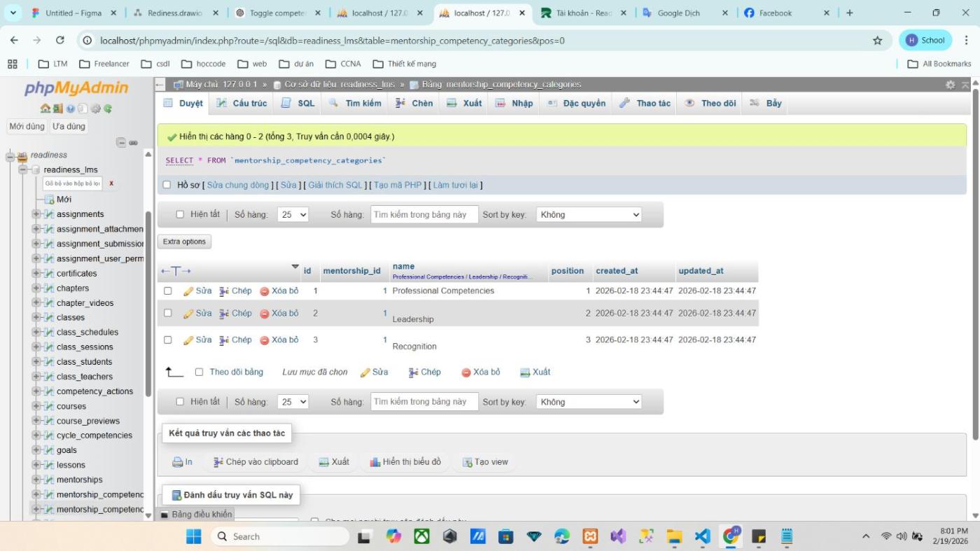Click the Chép icon for Professional Competencies row
This screenshot has width=980, height=551.
224,291
